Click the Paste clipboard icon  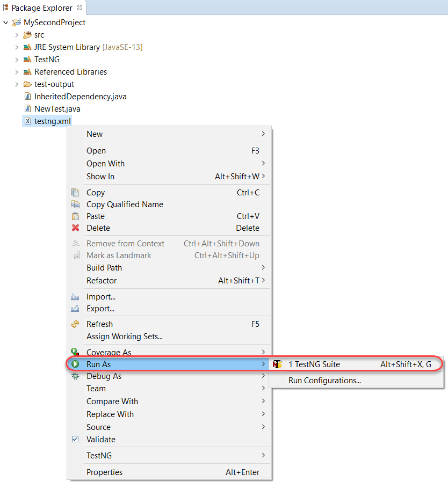click(x=75, y=216)
